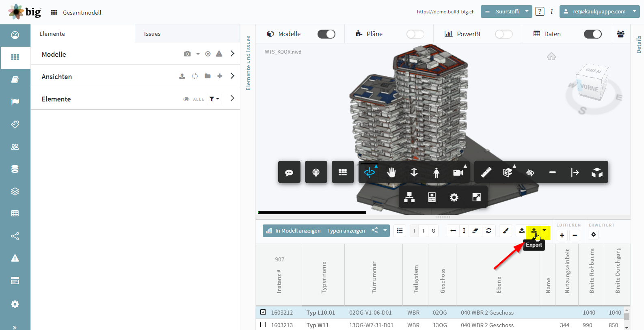Open the layers stack icon in sidebar
Image resolution: width=644 pixels, height=330 pixels.
[x=15, y=191]
